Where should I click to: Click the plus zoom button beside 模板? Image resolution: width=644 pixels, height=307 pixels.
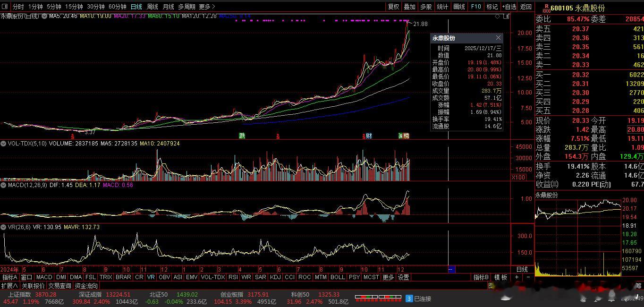pos(517,277)
